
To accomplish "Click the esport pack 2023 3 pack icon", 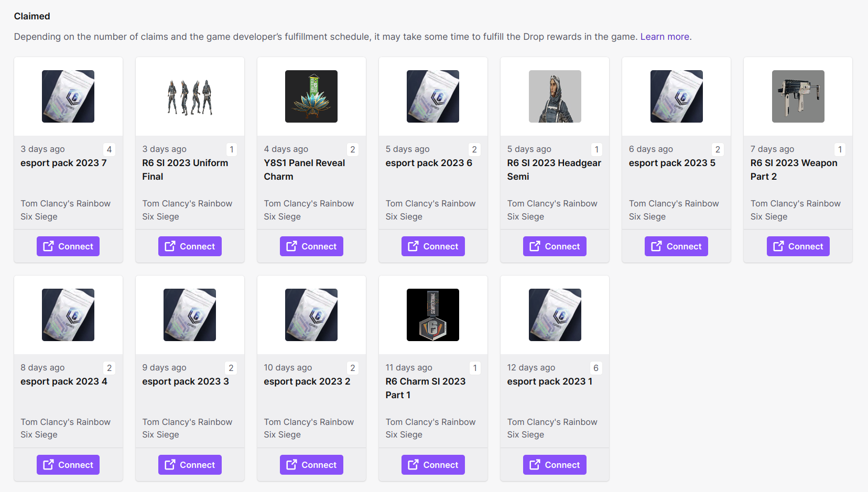I will tap(190, 315).
